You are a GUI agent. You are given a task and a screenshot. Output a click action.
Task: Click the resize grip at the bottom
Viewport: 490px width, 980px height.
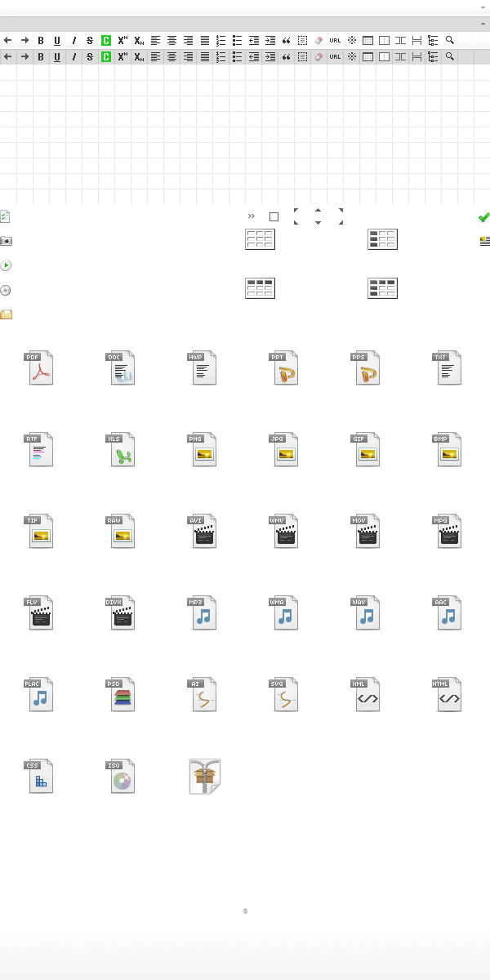coord(245,911)
